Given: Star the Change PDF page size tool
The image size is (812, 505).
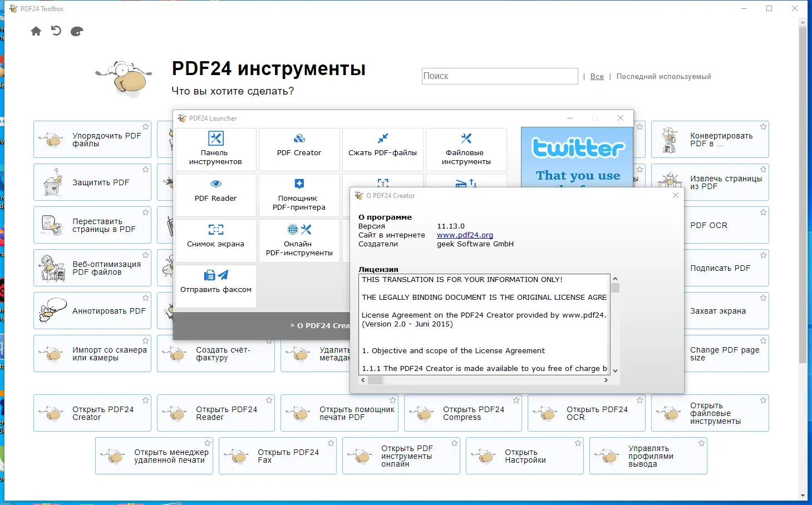Looking at the screenshot, I should point(764,341).
